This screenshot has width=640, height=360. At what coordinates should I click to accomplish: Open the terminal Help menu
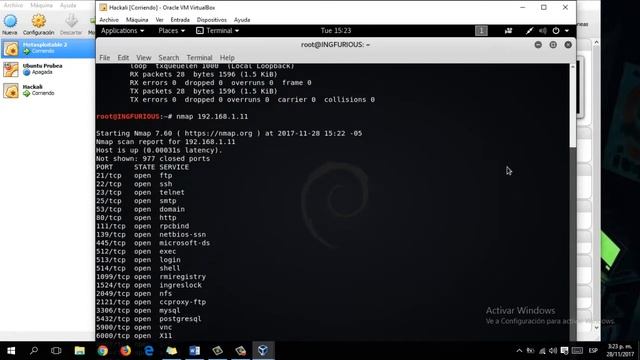(227, 58)
